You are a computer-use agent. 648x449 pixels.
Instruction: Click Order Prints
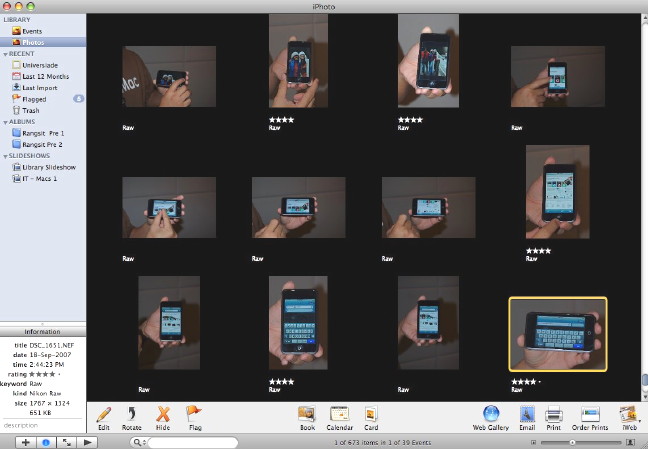(590, 418)
